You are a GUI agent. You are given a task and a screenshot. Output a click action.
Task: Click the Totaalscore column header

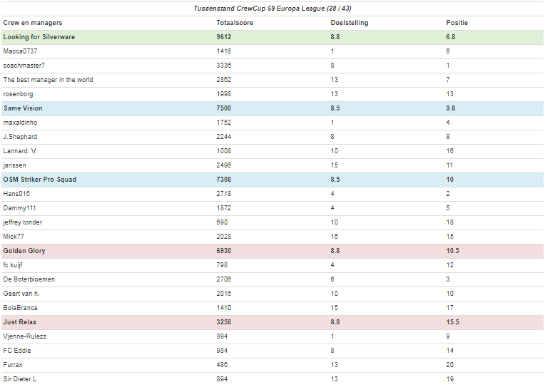click(x=235, y=23)
